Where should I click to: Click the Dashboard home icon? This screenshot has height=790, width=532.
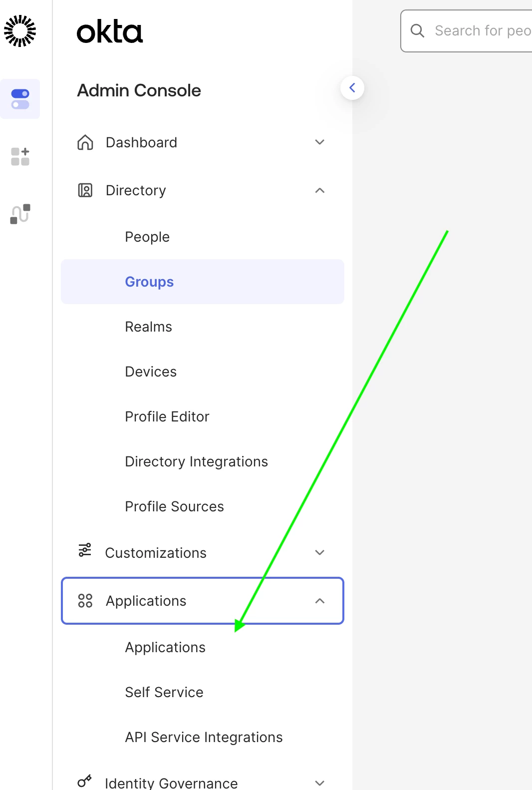tap(85, 142)
